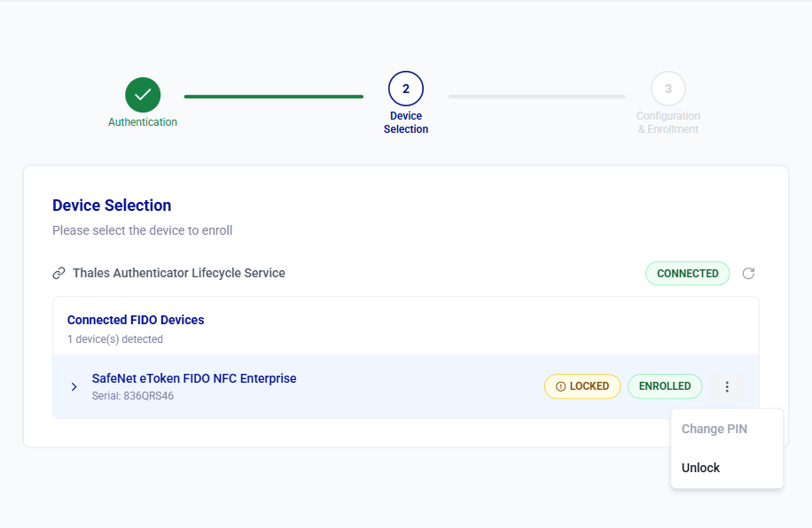Expand the SafeNet eToken device row
Image resolution: width=812 pixels, height=528 pixels.
click(x=74, y=386)
